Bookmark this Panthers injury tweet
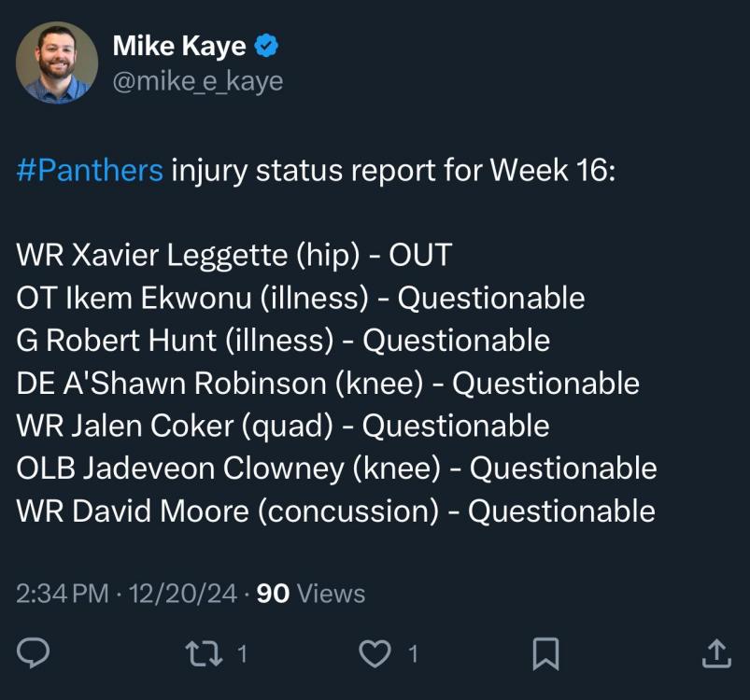Image resolution: width=750 pixels, height=700 pixels. (545, 653)
